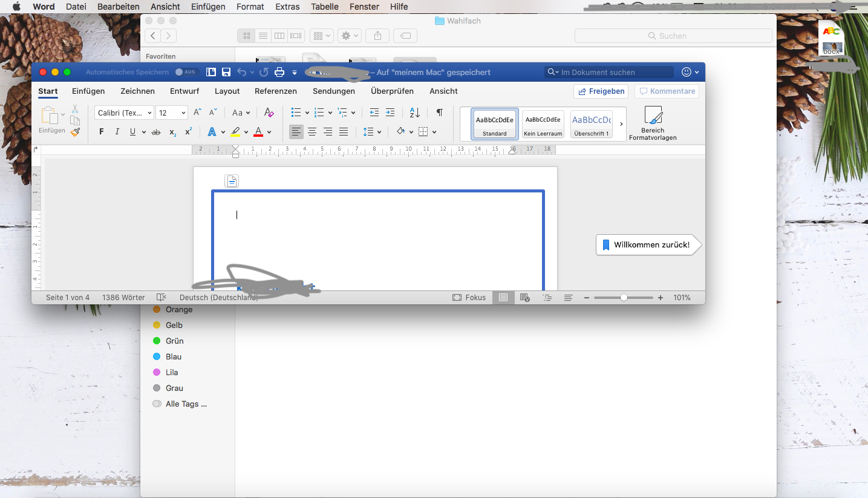
Task: Clear all formatting with eraser icon
Action: [269, 113]
